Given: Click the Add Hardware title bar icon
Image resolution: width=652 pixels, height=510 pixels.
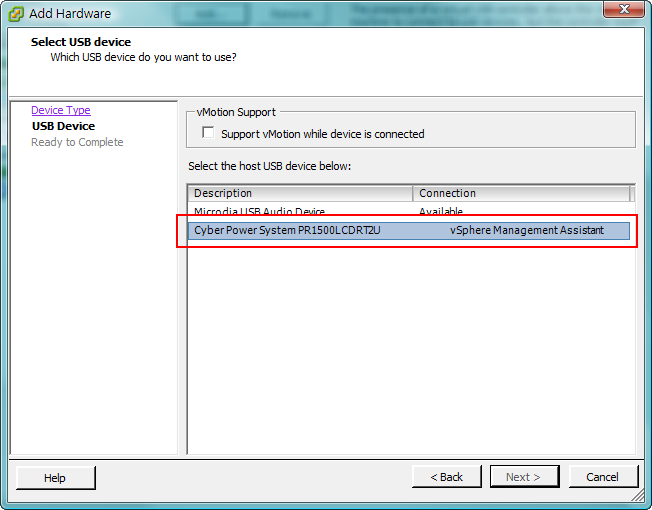Looking at the screenshot, I should [16, 14].
